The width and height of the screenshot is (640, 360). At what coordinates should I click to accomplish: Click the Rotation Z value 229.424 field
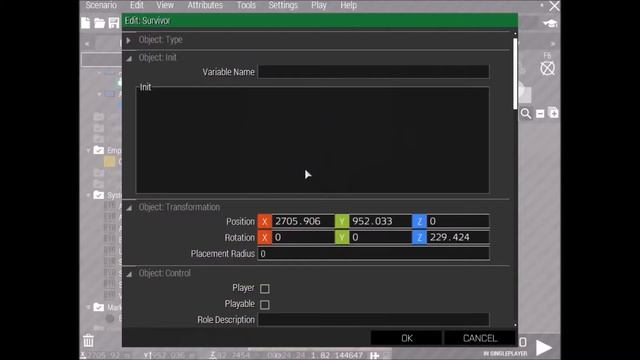[x=458, y=238]
